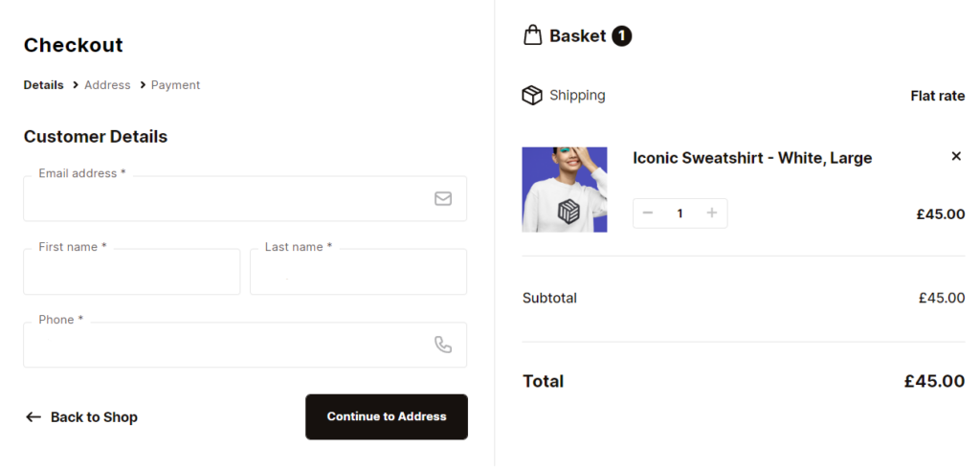The height and width of the screenshot is (470, 980).
Task: Focus the First name input field
Action: (132, 273)
